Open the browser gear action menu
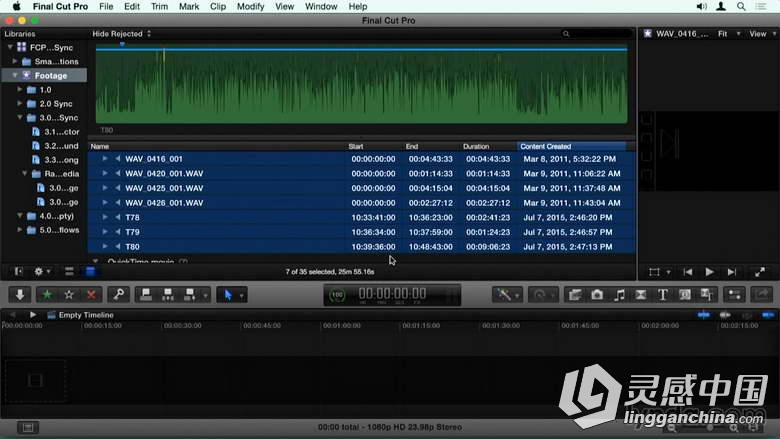 tap(40, 271)
